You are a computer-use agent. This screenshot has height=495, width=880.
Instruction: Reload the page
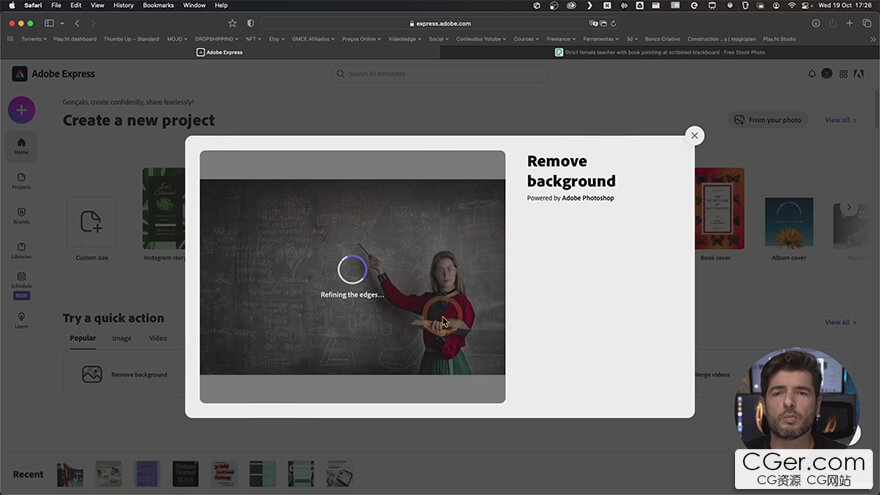pos(613,24)
